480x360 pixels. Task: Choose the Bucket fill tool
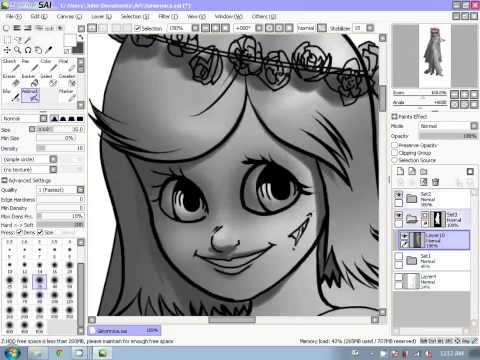(x=30, y=80)
